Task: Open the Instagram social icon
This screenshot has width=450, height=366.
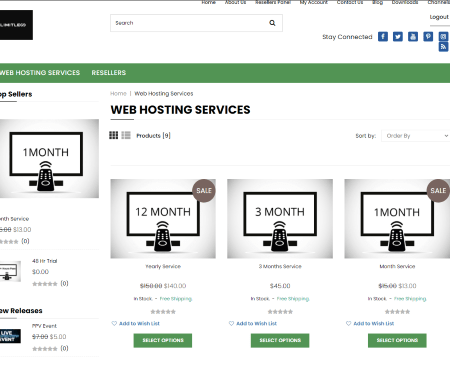Action: click(x=443, y=36)
